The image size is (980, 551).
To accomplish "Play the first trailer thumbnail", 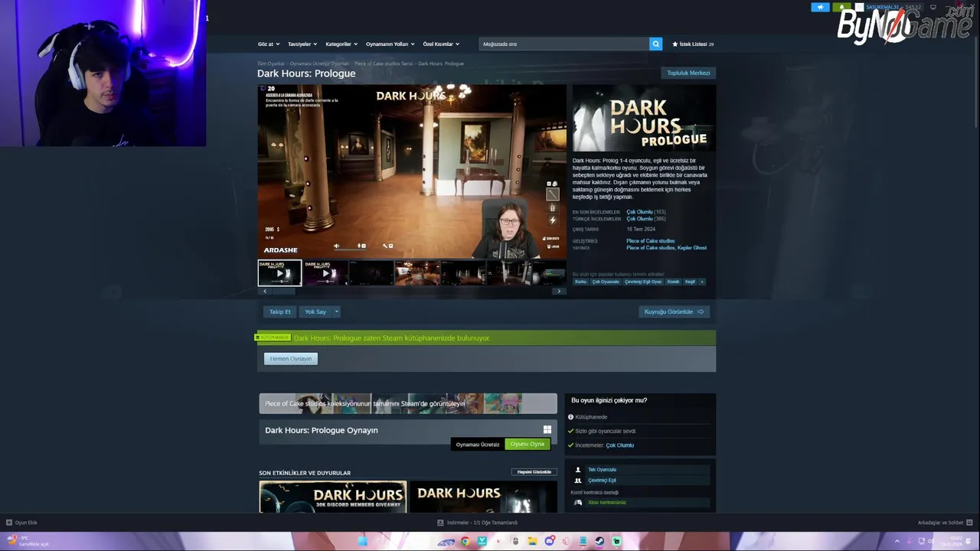I will (x=279, y=273).
